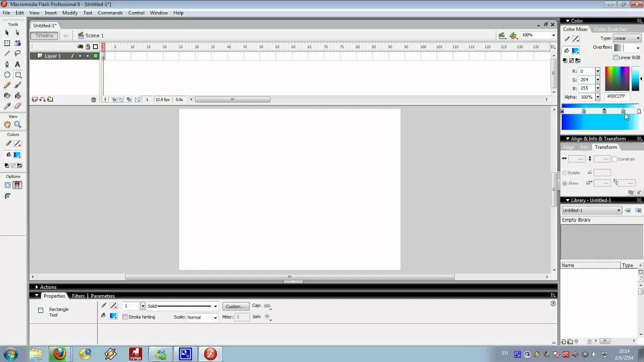Select the Subselection tool
The image size is (644, 362).
coord(18,33)
